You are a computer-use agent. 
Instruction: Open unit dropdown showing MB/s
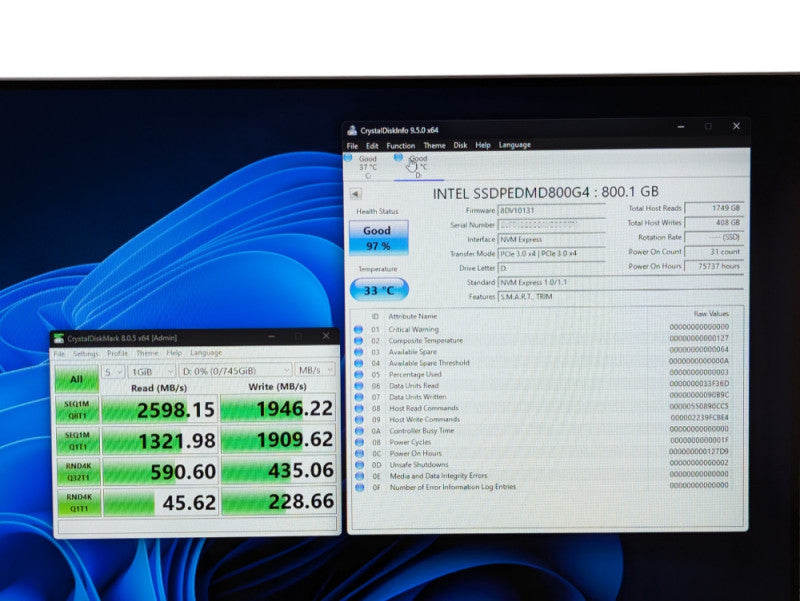point(316,370)
